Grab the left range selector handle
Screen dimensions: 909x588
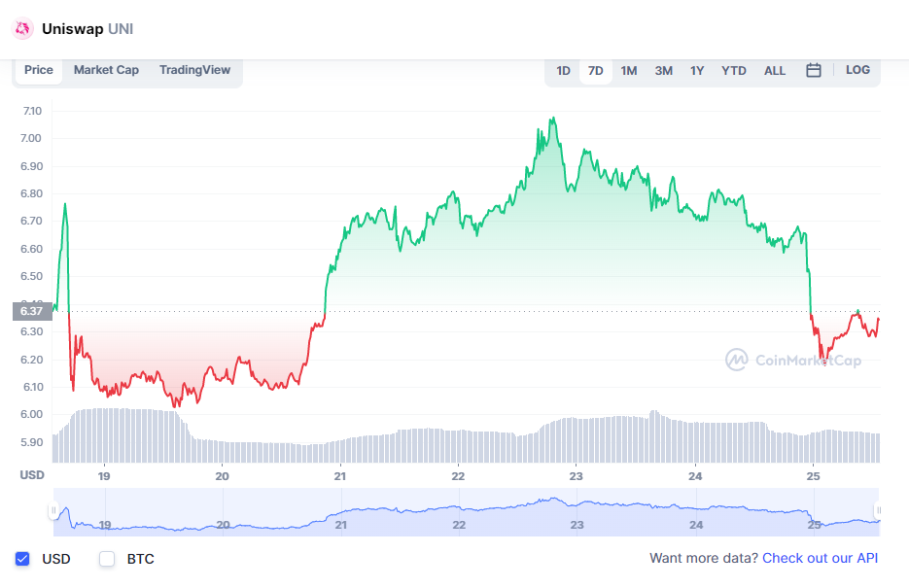(53, 510)
